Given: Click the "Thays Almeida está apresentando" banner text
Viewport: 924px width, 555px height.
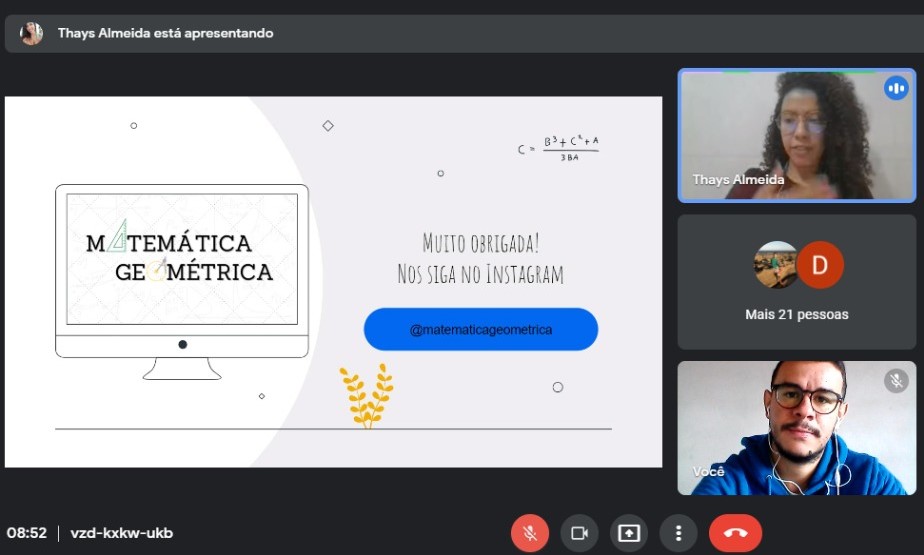Looking at the screenshot, I should [165, 33].
